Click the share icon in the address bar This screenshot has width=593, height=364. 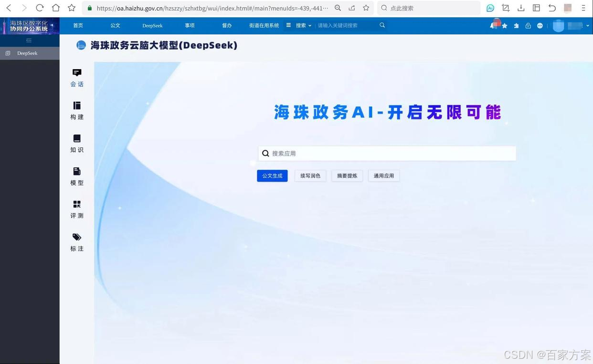pos(352,8)
